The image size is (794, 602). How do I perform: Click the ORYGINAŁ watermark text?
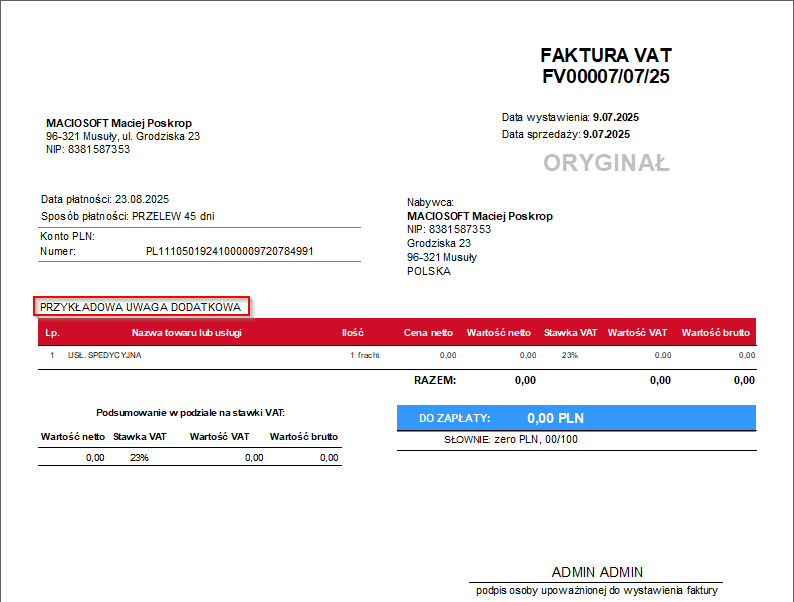(x=606, y=163)
